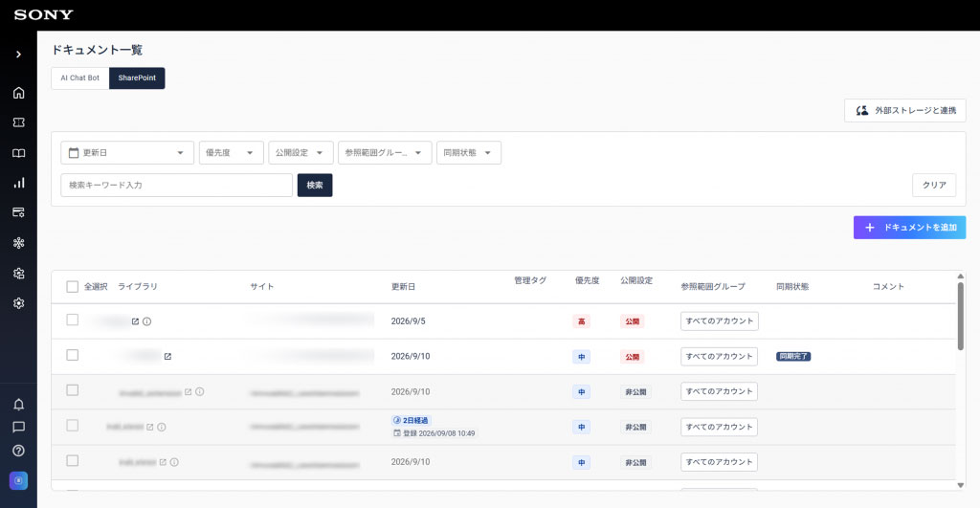
Task: Open the 優先度 filter dropdown
Action: point(232,152)
